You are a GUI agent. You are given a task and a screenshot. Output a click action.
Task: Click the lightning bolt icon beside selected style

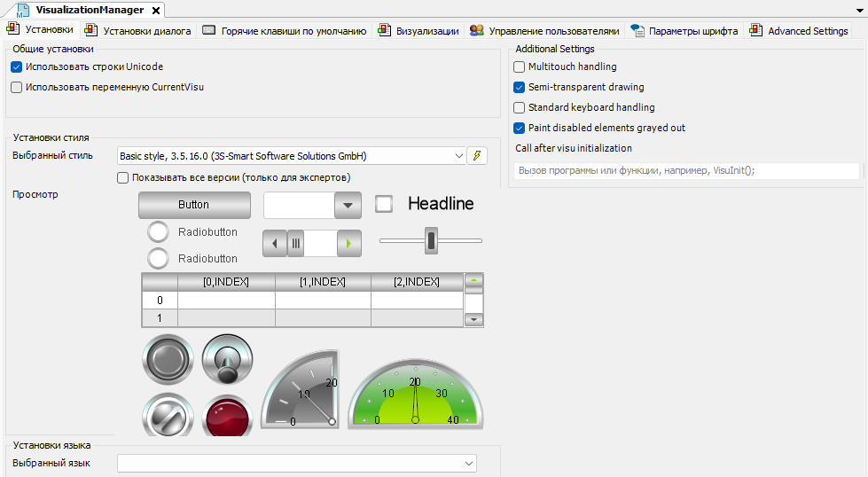coord(477,156)
